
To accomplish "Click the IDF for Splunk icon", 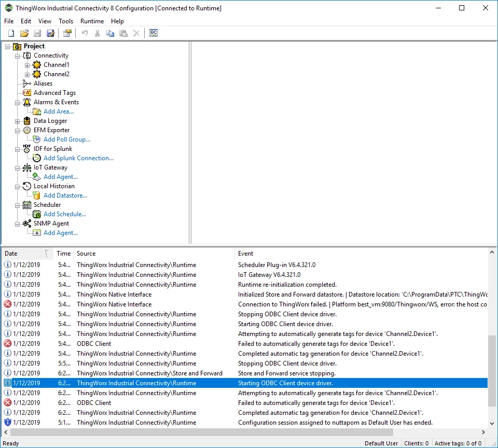I will 27,149.
